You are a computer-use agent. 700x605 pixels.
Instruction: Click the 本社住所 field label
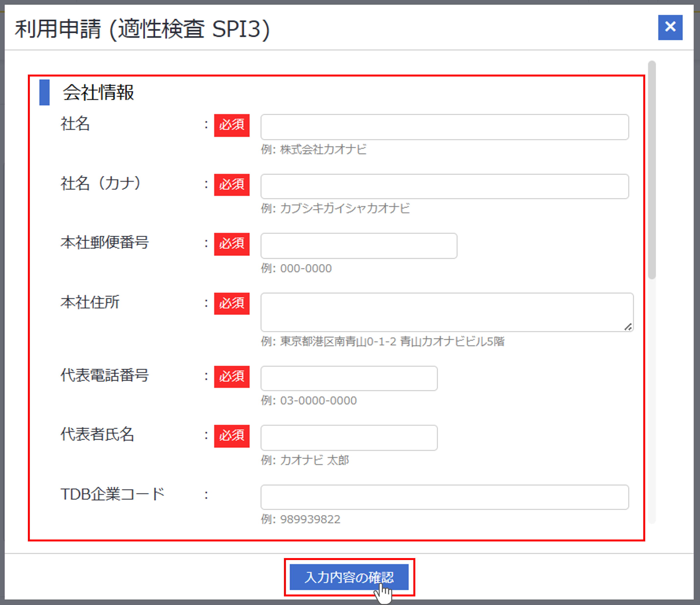(x=90, y=302)
